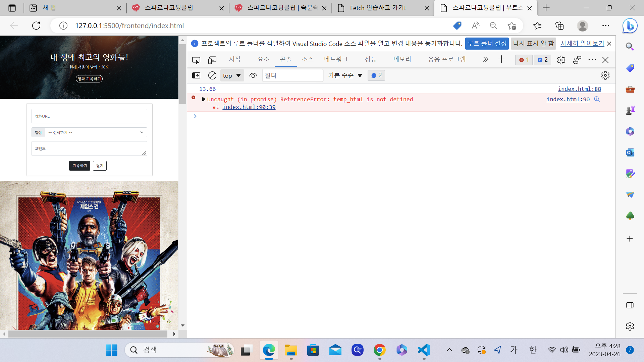Focus the 코멘트 textarea

[x=89, y=148]
